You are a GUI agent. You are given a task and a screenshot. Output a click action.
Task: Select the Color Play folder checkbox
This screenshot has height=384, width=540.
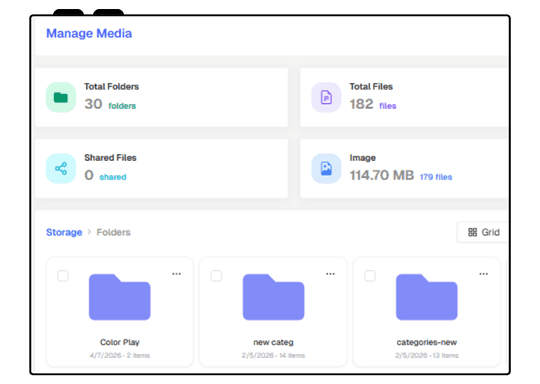[63, 276]
